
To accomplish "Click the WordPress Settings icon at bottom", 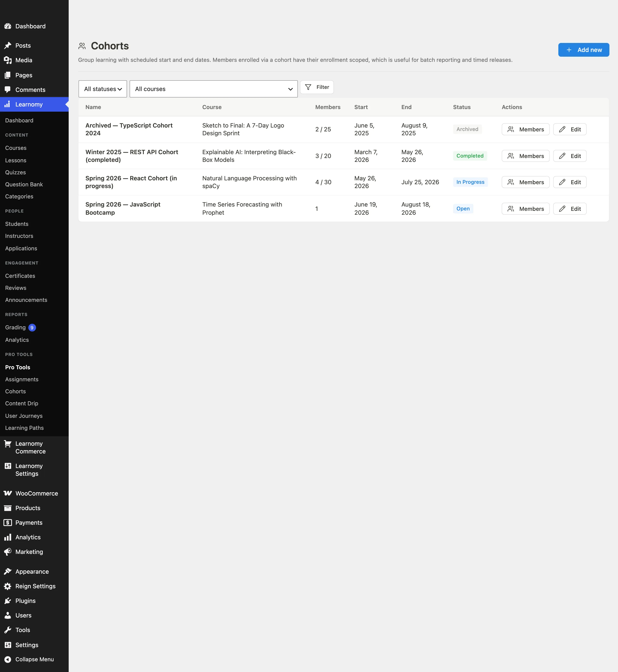I will (x=8, y=645).
